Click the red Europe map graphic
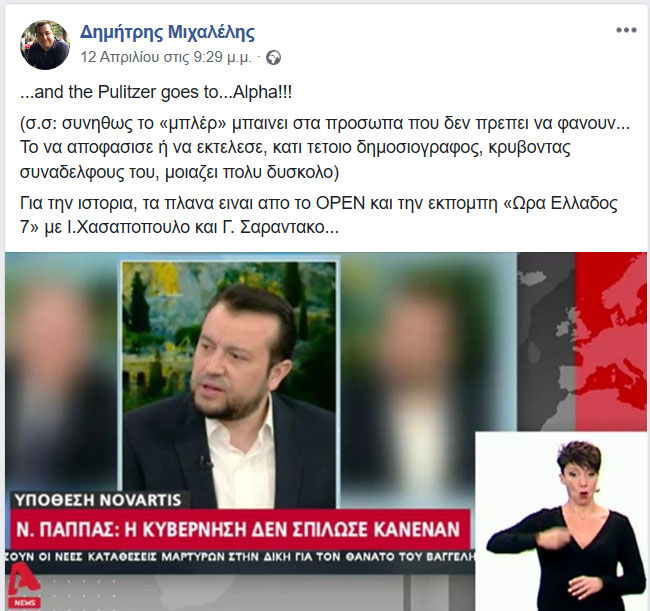The height and width of the screenshot is (611, 650). (x=611, y=342)
